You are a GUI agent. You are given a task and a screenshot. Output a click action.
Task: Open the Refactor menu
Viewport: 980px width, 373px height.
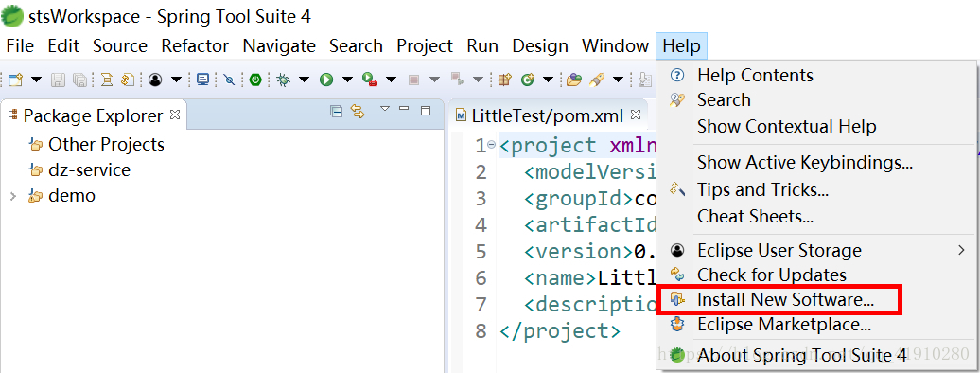pos(195,46)
